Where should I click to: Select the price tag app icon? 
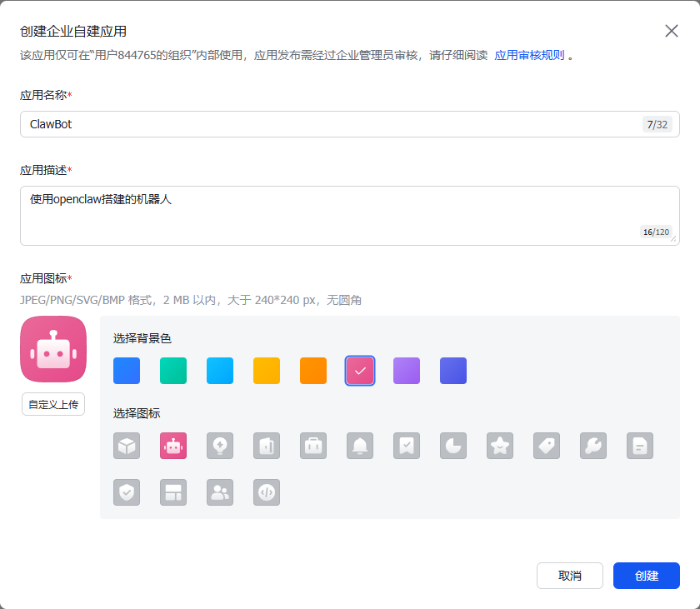547,446
